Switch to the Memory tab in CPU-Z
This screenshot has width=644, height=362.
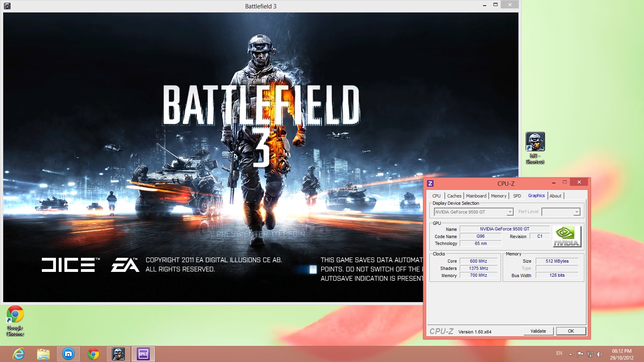tap(499, 196)
